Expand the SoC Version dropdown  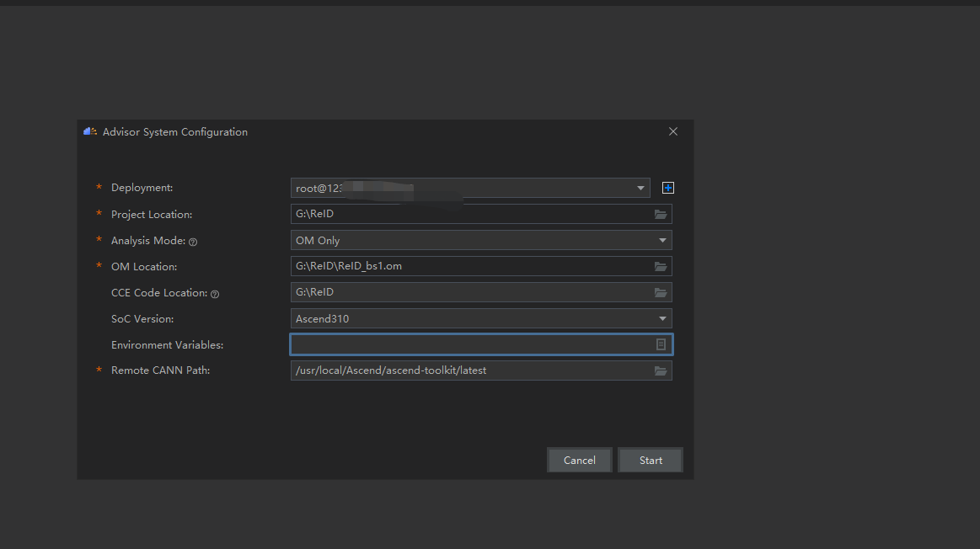pos(662,319)
